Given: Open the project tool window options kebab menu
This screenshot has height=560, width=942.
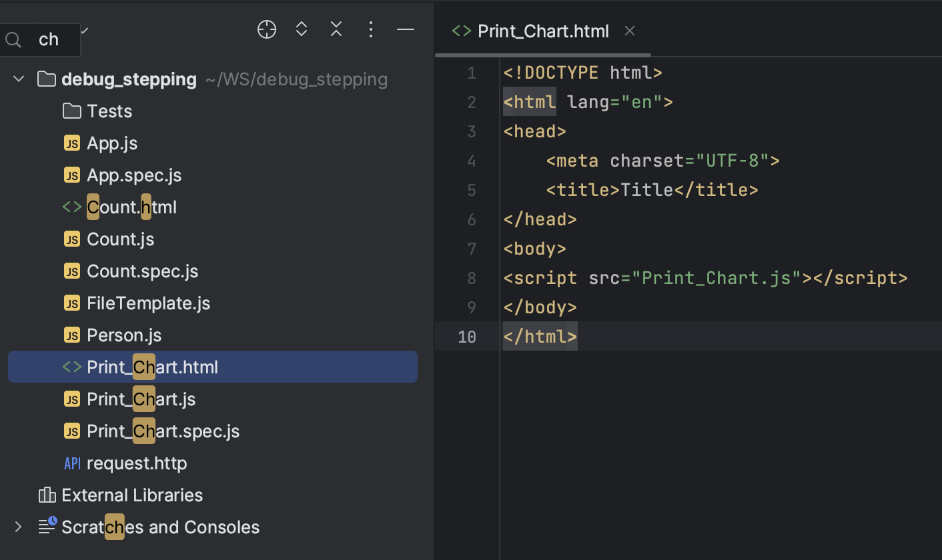Looking at the screenshot, I should pyautogui.click(x=371, y=29).
